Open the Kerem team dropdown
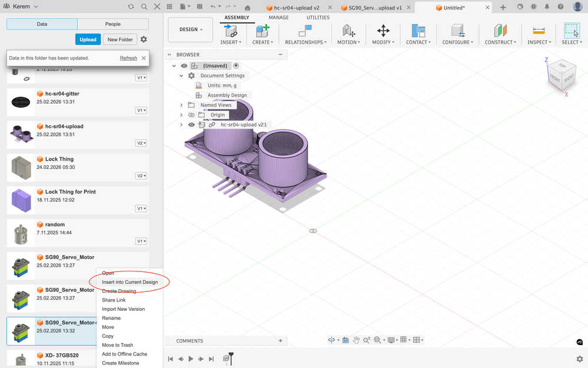Screen dimensions: 588x368 (21, 6)
